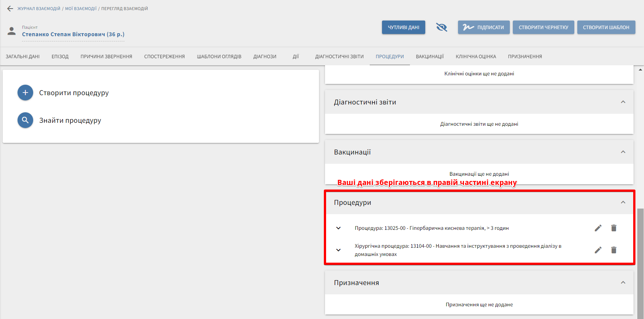Delete surgical procedure 13104-00 trash icon
The width and height of the screenshot is (644, 319).
tap(613, 250)
